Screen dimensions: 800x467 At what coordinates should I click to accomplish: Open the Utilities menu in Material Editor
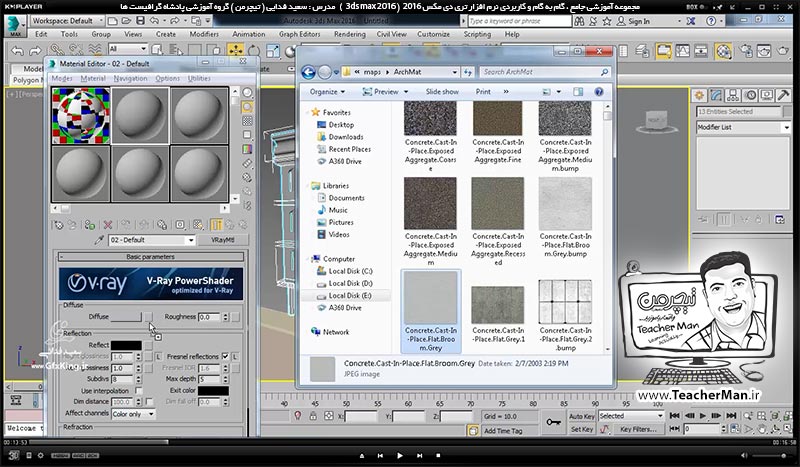click(x=199, y=78)
